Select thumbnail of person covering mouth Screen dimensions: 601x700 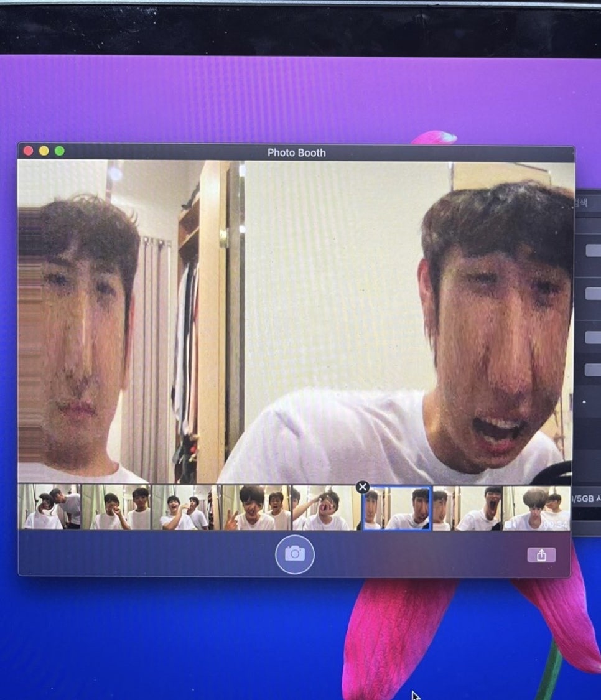(116, 507)
